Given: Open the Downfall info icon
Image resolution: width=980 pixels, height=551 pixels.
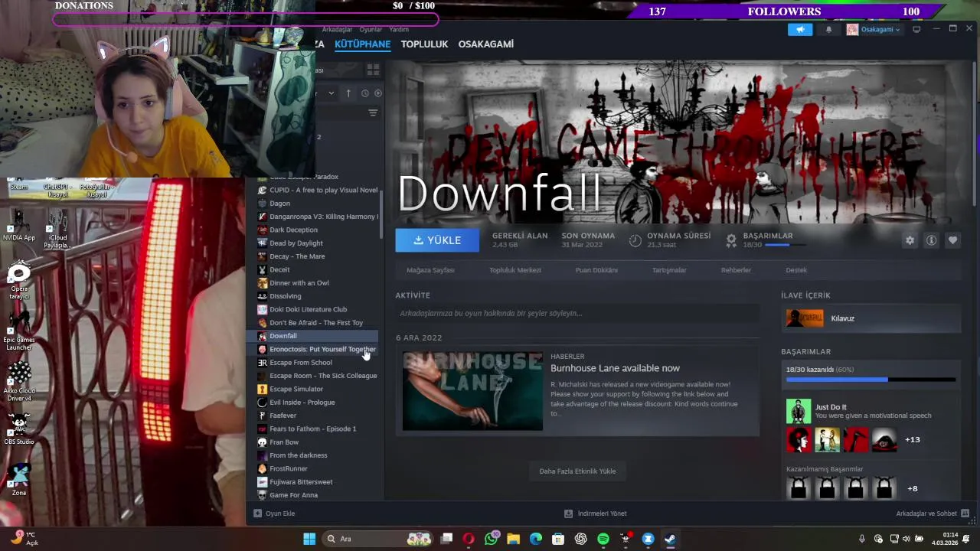Looking at the screenshot, I should (x=931, y=240).
